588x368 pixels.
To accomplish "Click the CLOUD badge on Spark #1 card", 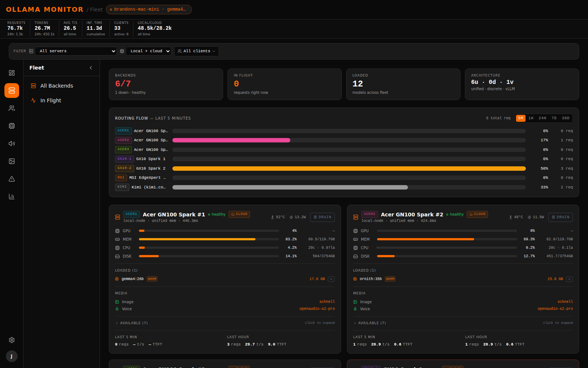I will coord(239,214).
